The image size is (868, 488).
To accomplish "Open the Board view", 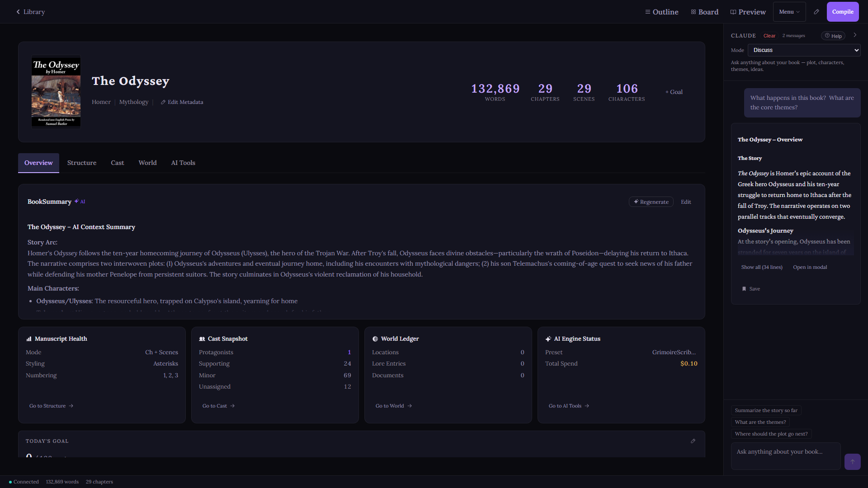I will click(x=704, y=12).
